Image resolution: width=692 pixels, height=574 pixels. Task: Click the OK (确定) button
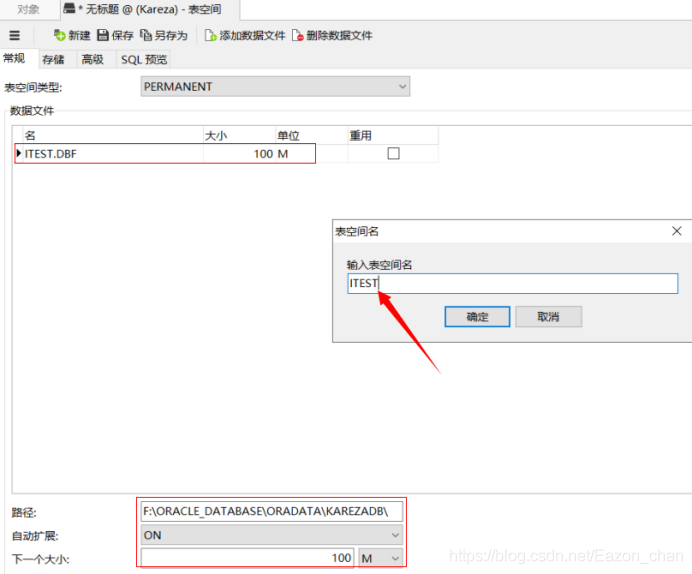point(477,317)
